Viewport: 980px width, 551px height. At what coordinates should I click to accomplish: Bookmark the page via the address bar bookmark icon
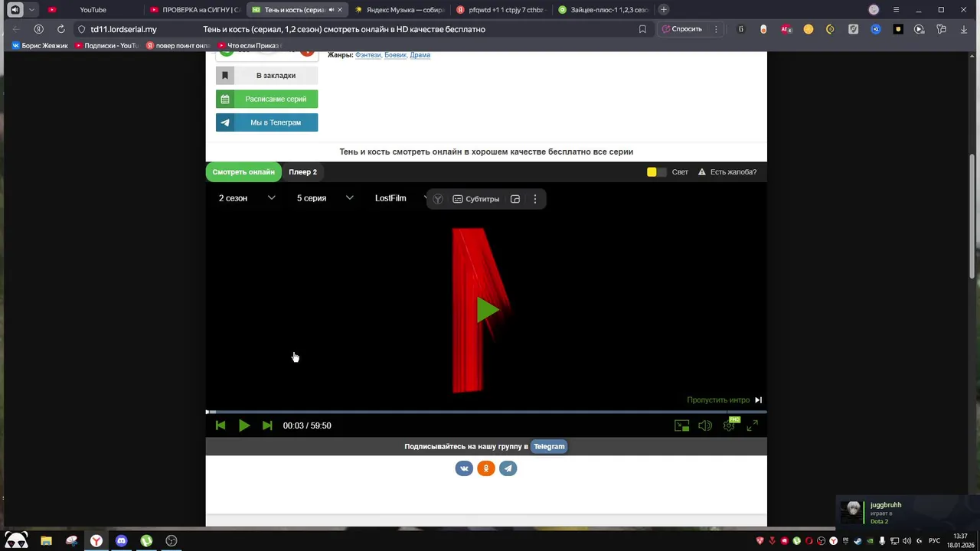(642, 29)
